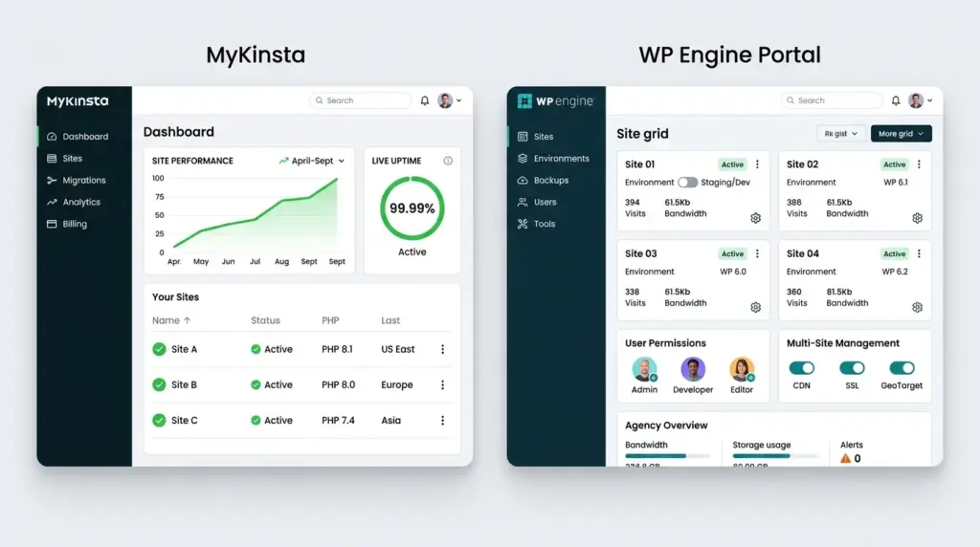Click the Status column header

(x=266, y=320)
